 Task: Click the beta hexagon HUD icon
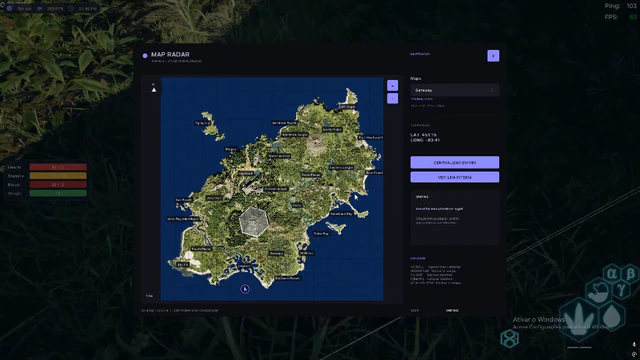click(630, 273)
